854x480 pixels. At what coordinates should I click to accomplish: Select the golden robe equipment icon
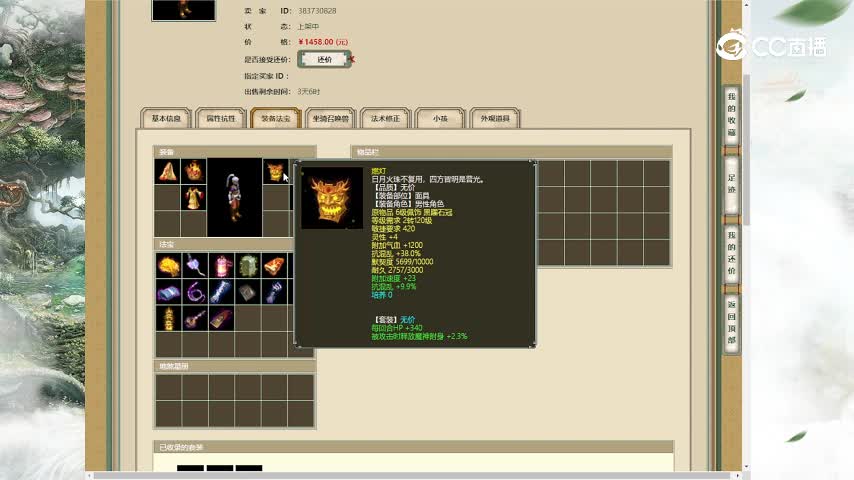(193, 198)
